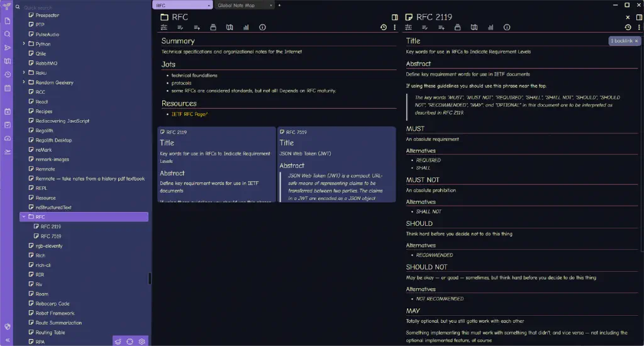Open today's journal note launcher icon
The image size is (644, 346).
7,111
